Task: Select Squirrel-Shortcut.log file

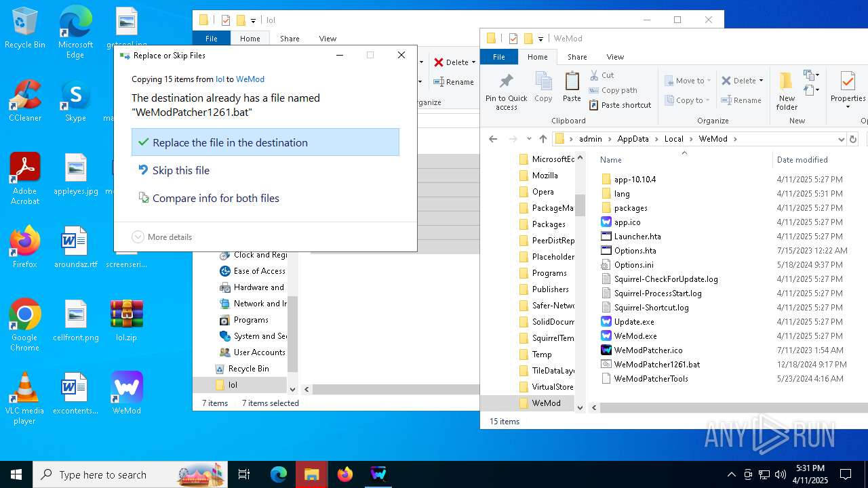Action: pos(652,308)
